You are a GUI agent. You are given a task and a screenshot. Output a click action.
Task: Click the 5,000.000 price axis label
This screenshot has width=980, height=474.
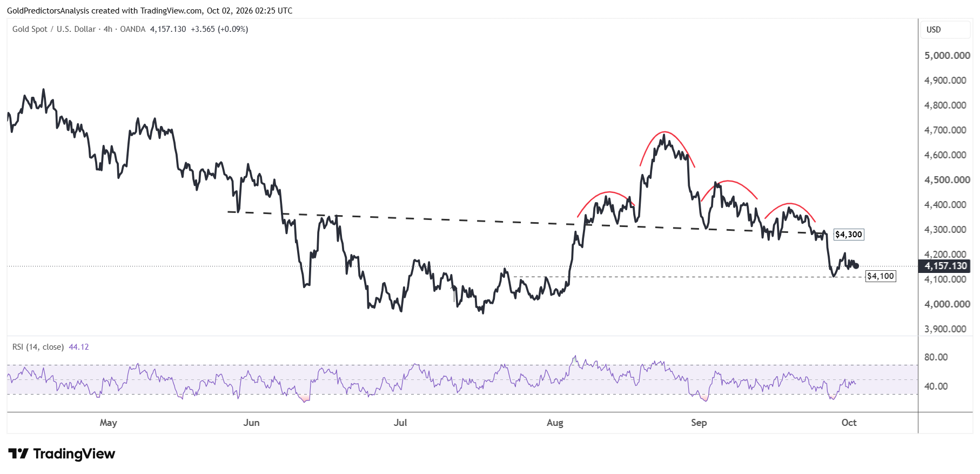pyautogui.click(x=947, y=56)
